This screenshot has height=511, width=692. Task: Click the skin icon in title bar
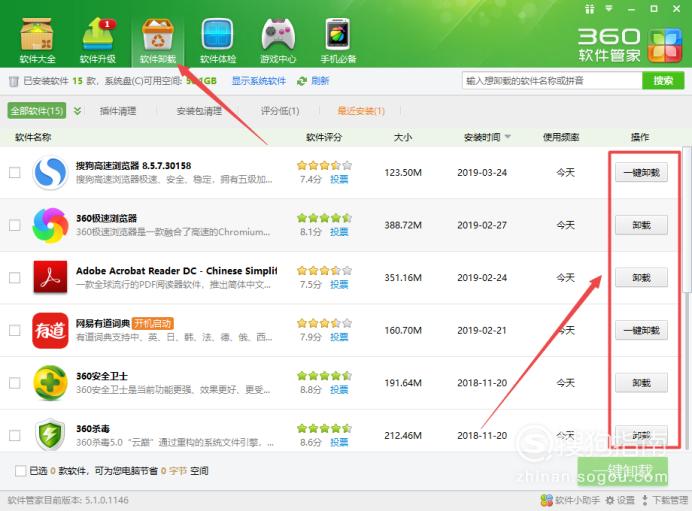(590, 9)
